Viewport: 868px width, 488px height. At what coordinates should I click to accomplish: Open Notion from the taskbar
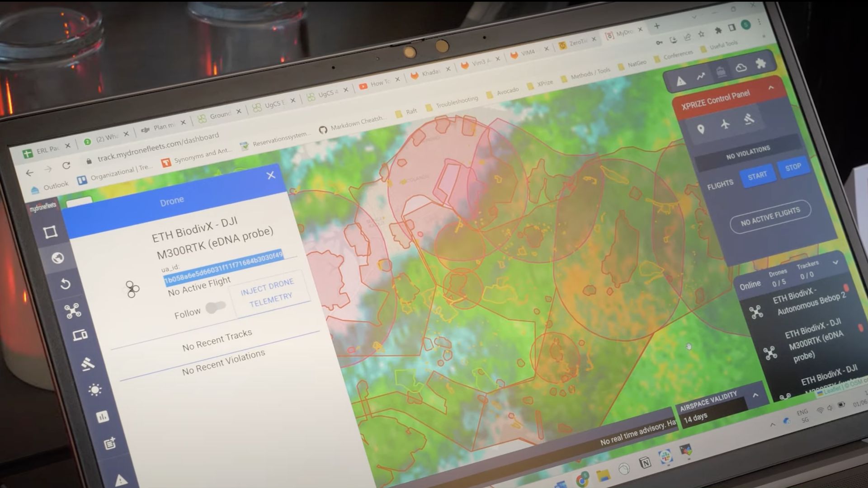point(645,462)
